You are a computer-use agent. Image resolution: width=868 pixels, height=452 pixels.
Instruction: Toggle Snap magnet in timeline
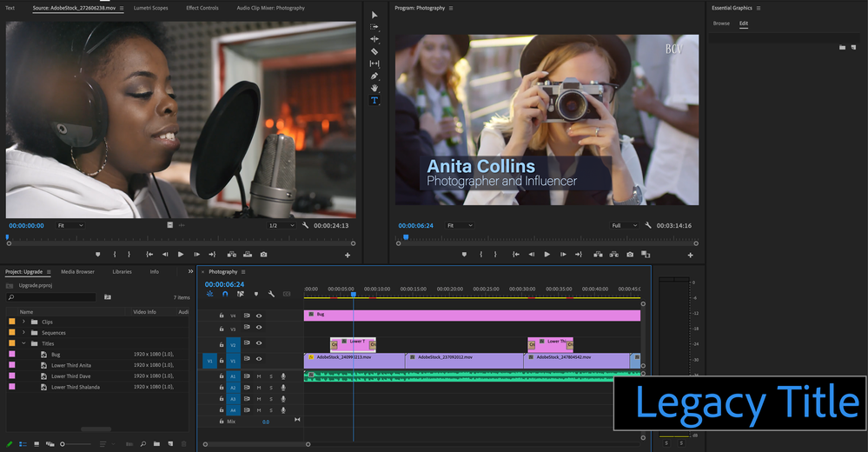click(225, 295)
